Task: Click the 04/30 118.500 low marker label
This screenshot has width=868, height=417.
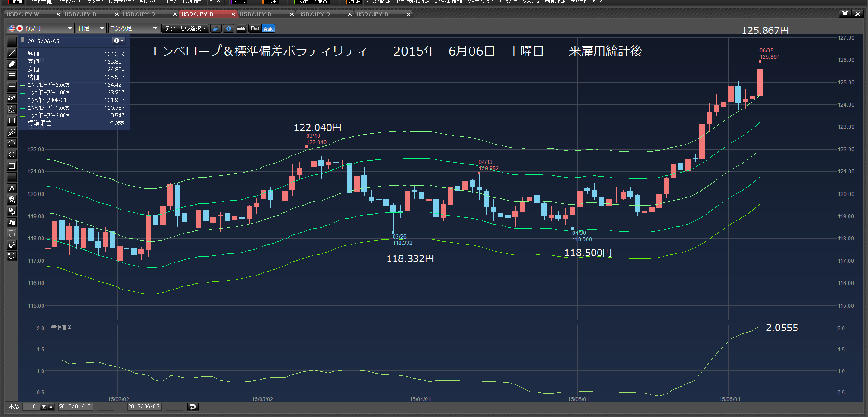Action: [x=582, y=236]
